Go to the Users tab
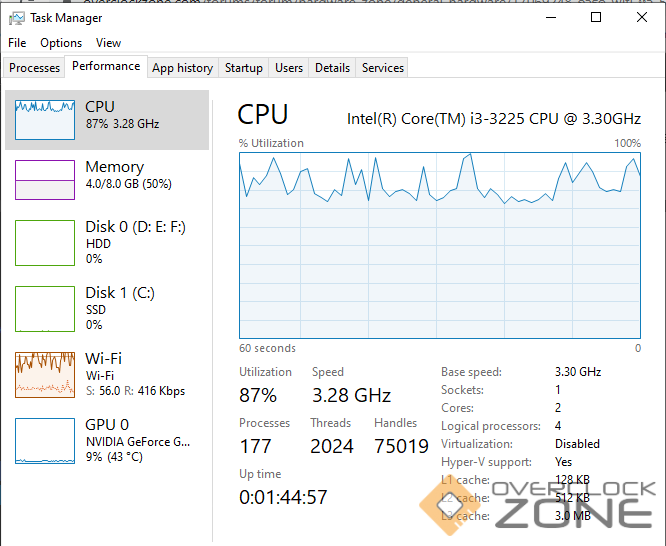666x546 pixels. pos(289,68)
